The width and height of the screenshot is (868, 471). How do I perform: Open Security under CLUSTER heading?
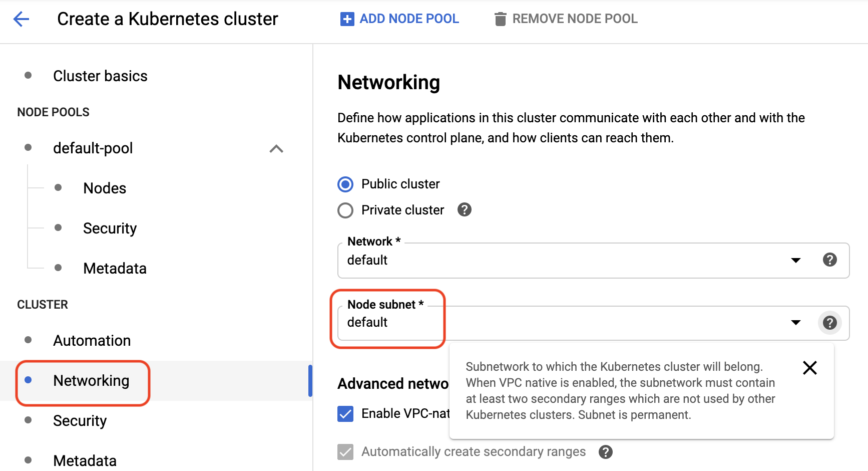[x=80, y=420]
